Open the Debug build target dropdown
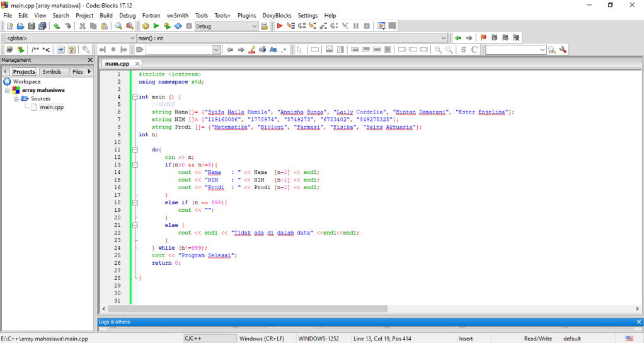This screenshot has height=343, width=644. coord(255,26)
